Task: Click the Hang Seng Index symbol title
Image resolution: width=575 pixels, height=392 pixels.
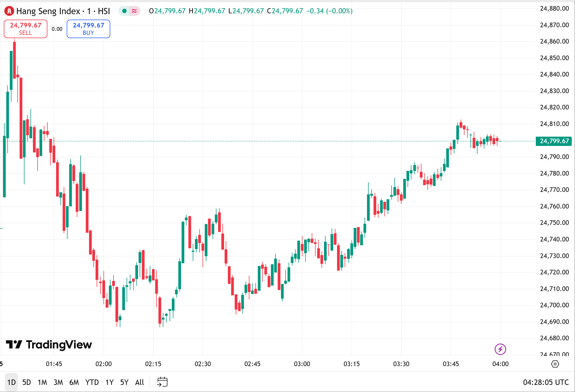Action: (63, 11)
